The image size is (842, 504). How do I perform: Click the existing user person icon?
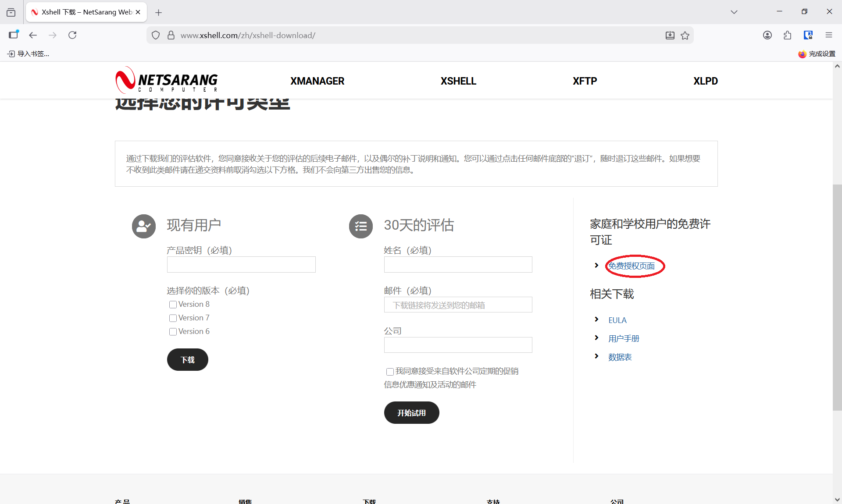(x=144, y=226)
